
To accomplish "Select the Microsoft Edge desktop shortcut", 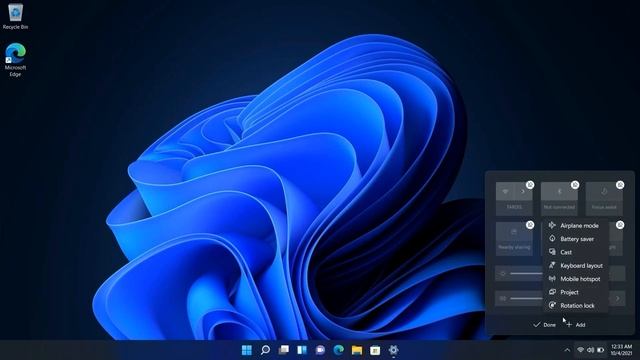I will 16,60.
